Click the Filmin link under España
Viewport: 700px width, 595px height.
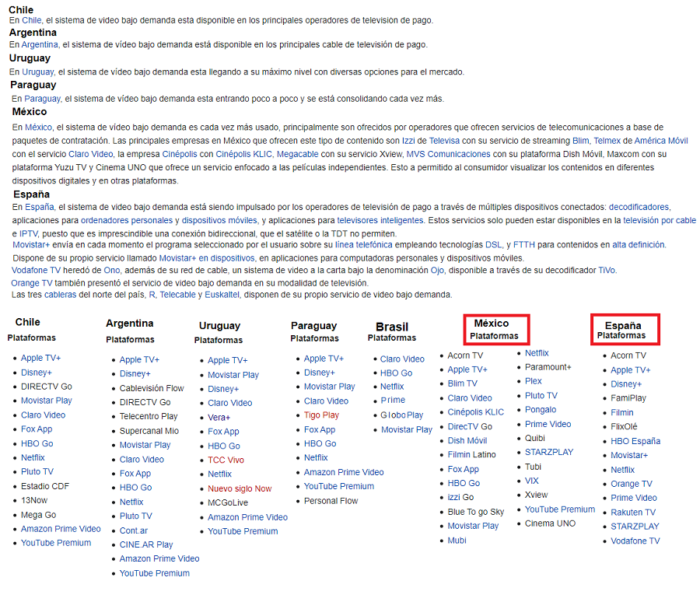(x=622, y=412)
